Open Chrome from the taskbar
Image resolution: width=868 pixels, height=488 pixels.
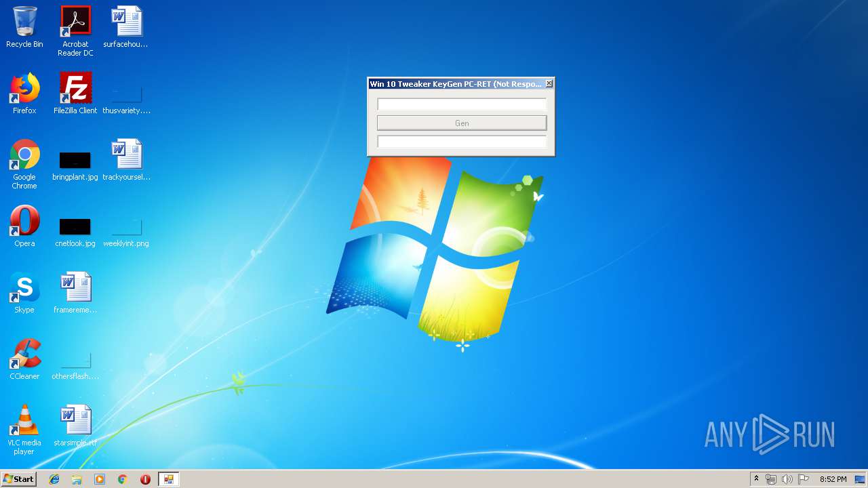coord(123,479)
